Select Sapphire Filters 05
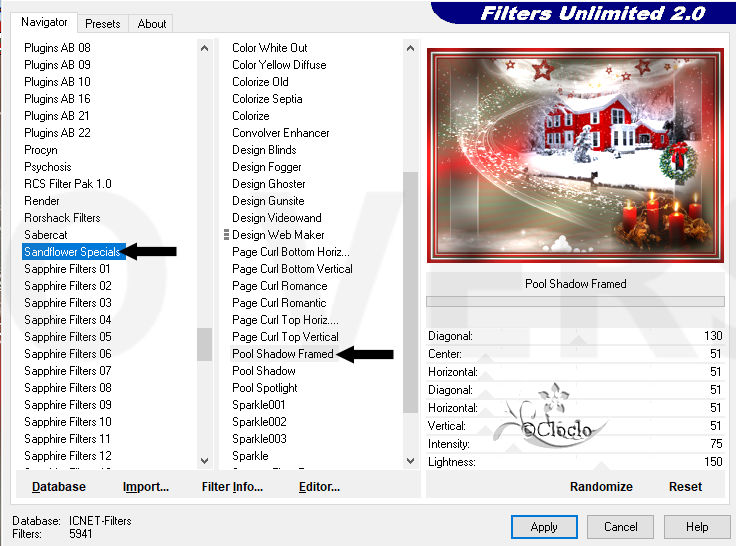Viewport: 736px width, 546px height. click(x=68, y=337)
